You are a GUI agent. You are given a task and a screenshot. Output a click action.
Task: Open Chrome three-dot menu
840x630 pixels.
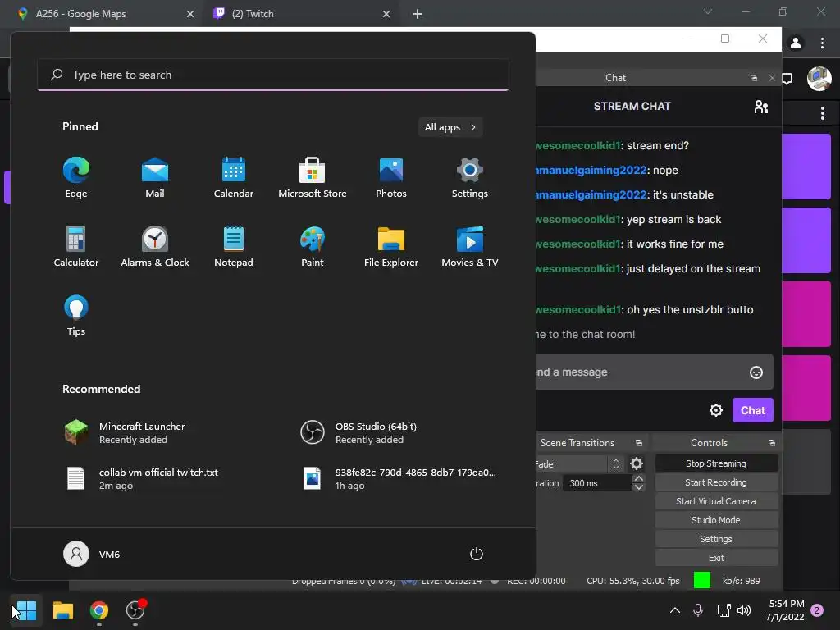(x=822, y=43)
